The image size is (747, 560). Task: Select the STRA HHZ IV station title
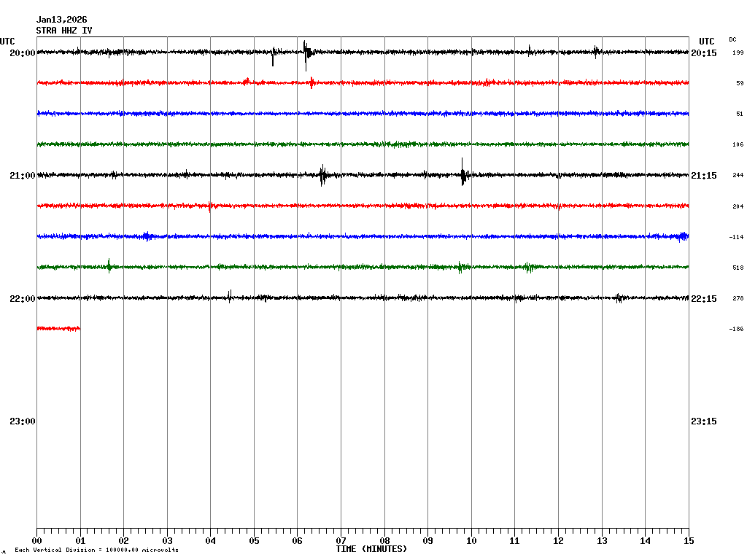64,31
